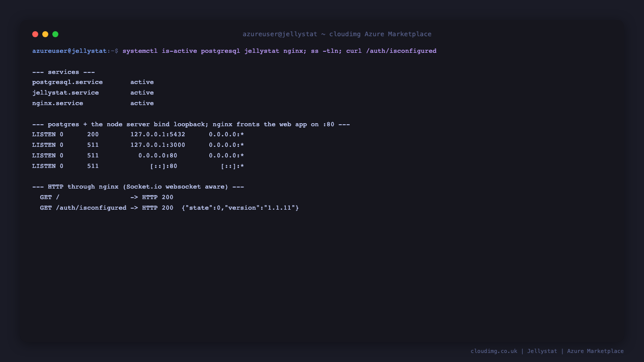Click the 'active' status for nginx.service
This screenshot has width=644, height=362.
(142, 103)
